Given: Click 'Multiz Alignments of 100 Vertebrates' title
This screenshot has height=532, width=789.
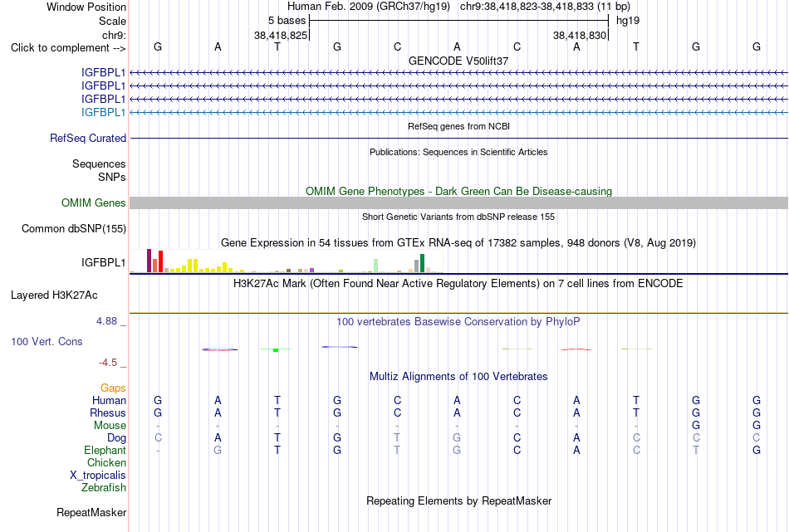Looking at the screenshot, I should [458, 376].
